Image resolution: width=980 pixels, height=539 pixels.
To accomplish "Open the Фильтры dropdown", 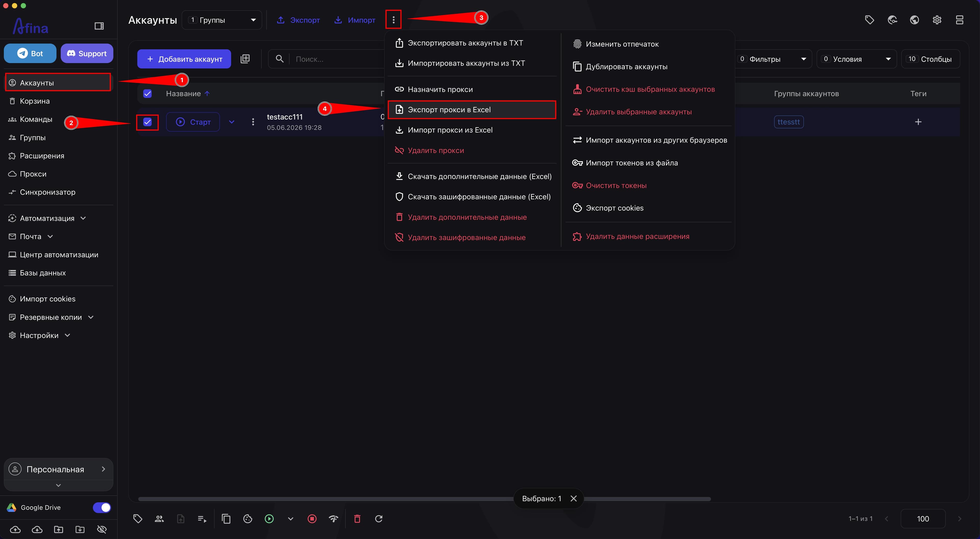I will click(772, 59).
